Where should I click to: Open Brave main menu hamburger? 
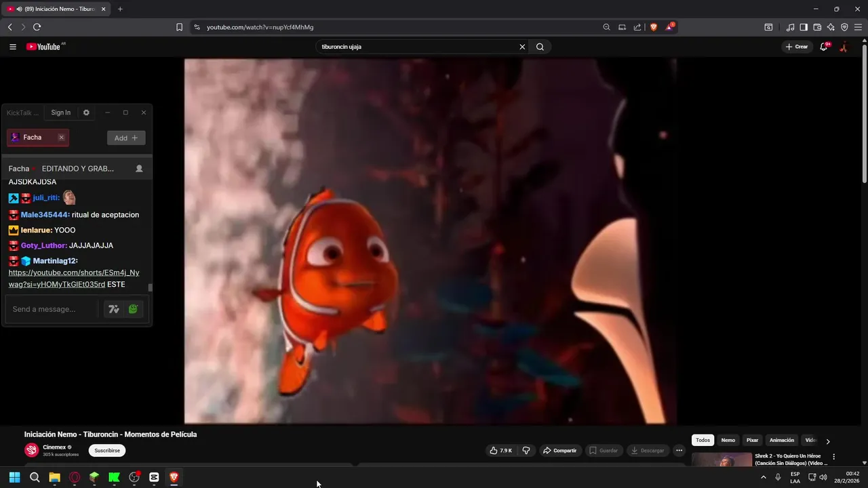(x=858, y=27)
